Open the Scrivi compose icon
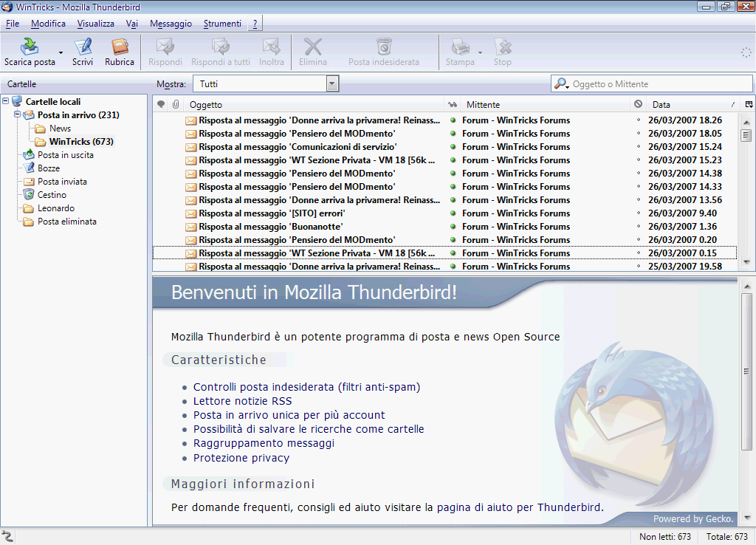The width and height of the screenshot is (756, 545). point(83,47)
